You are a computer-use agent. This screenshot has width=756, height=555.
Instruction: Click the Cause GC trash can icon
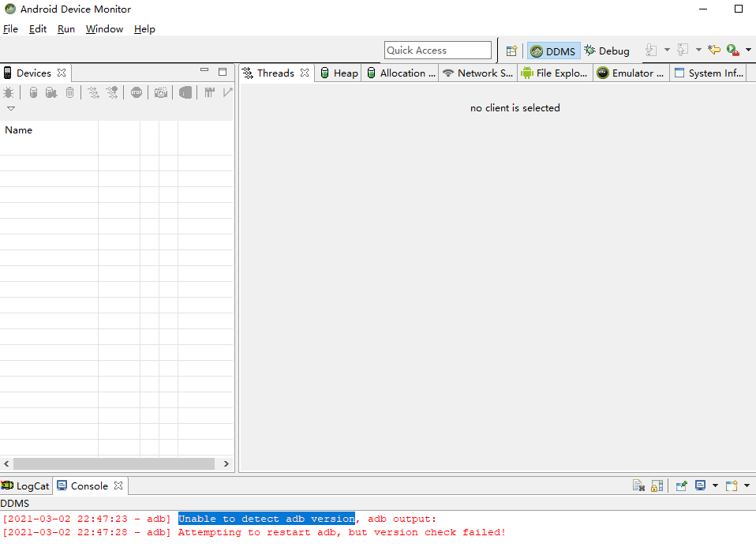click(x=70, y=92)
